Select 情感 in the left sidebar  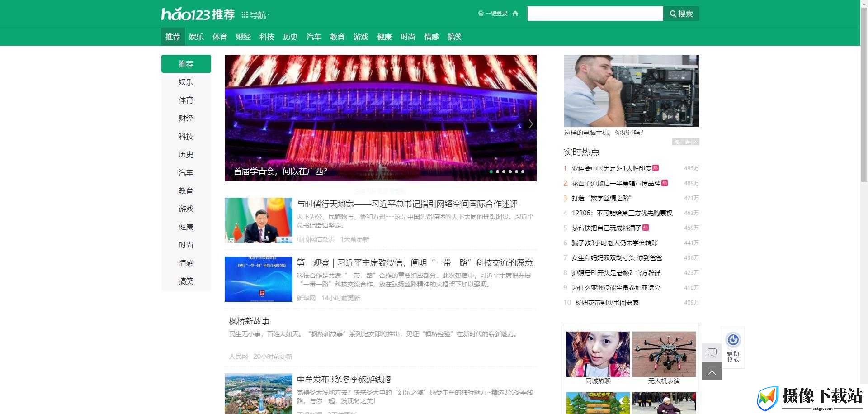click(x=186, y=263)
